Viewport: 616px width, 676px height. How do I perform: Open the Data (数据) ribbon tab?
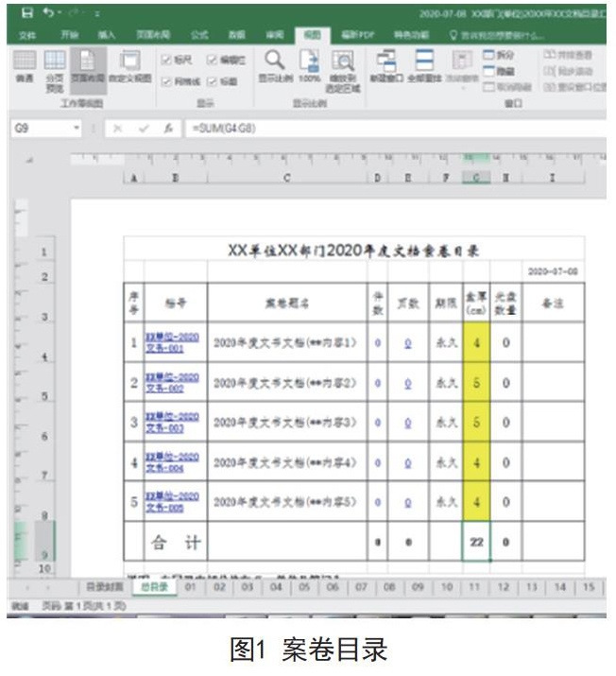pyautogui.click(x=236, y=35)
